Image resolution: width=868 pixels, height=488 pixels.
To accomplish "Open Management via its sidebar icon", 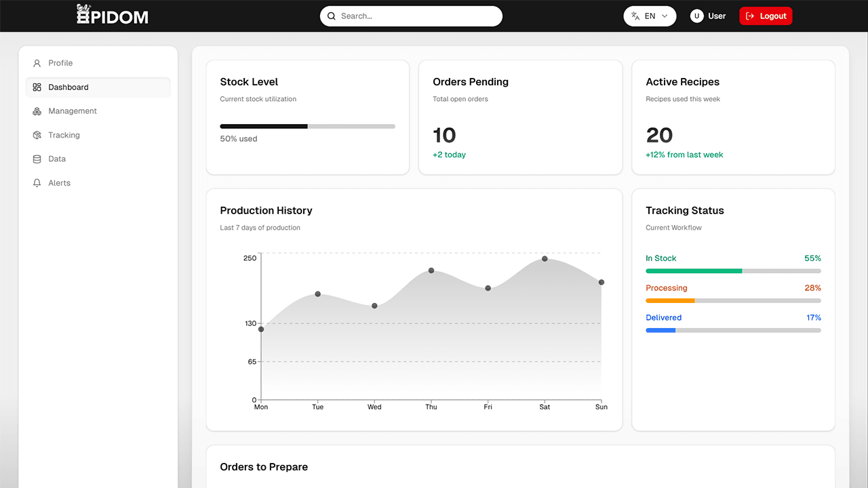I will point(37,110).
